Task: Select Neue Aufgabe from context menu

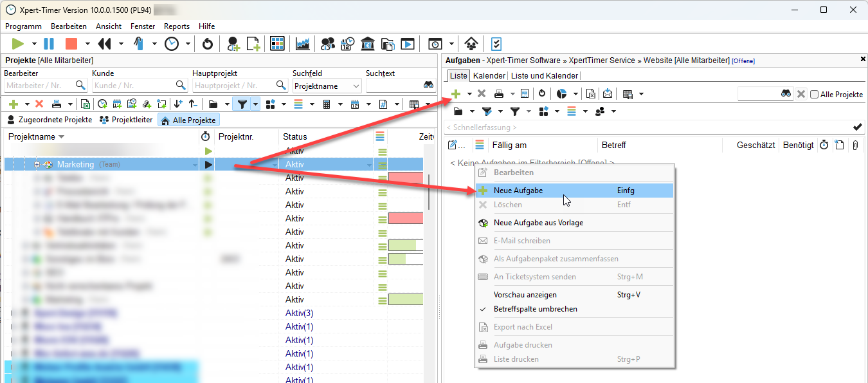Action: pyautogui.click(x=518, y=191)
